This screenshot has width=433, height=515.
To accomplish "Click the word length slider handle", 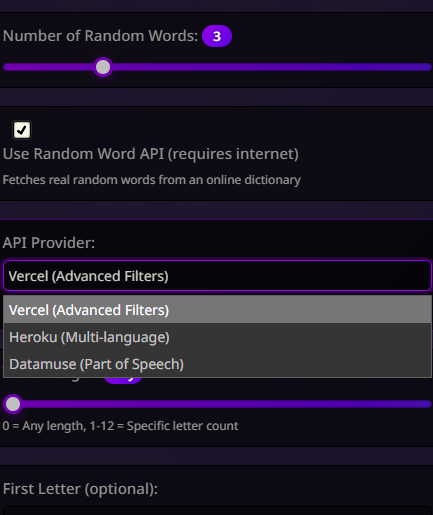I will coord(13,404).
